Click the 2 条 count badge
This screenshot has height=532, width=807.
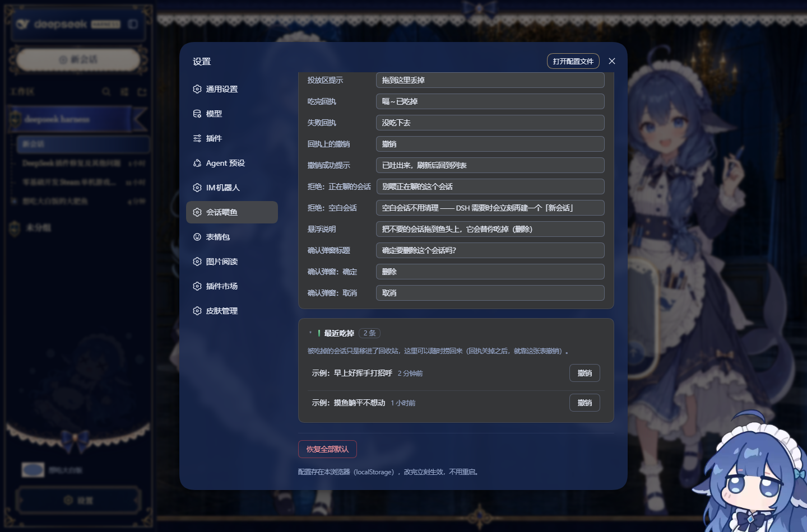click(x=369, y=333)
